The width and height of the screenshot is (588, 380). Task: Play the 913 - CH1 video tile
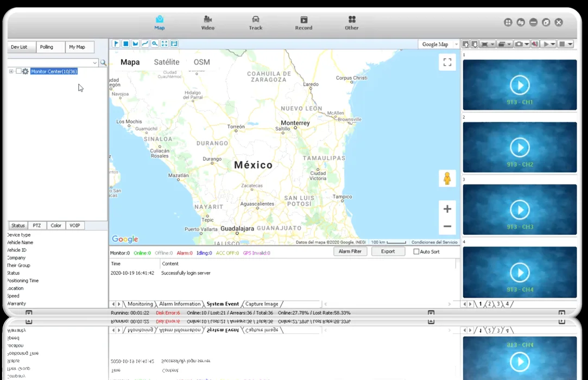coord(520,85)
